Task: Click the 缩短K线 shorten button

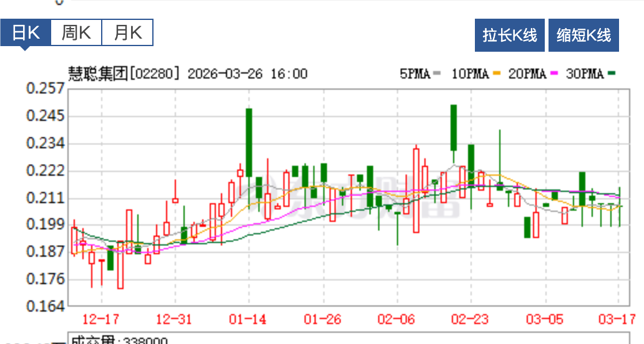Action: point(583,36)
